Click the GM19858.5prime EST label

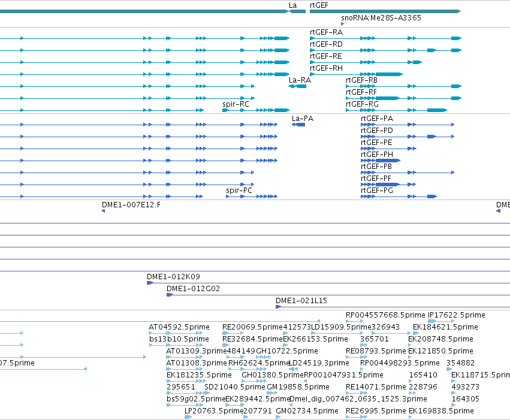click(298, 388)
